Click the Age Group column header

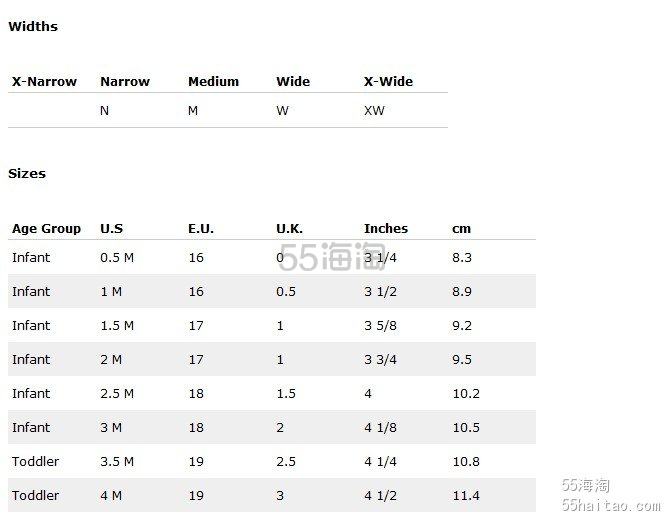46,229
